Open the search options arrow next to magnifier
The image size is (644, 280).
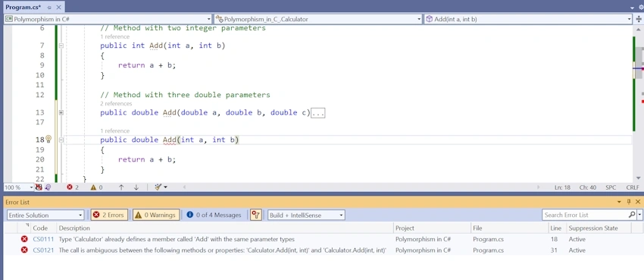[x=639, y=215]
